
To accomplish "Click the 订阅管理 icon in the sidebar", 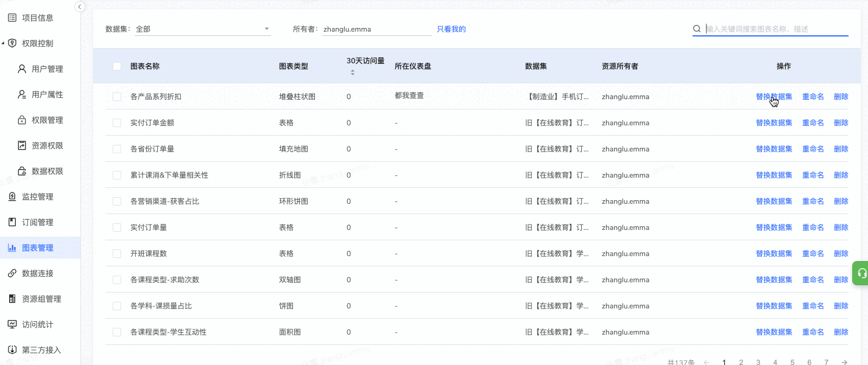I will 12,222.
